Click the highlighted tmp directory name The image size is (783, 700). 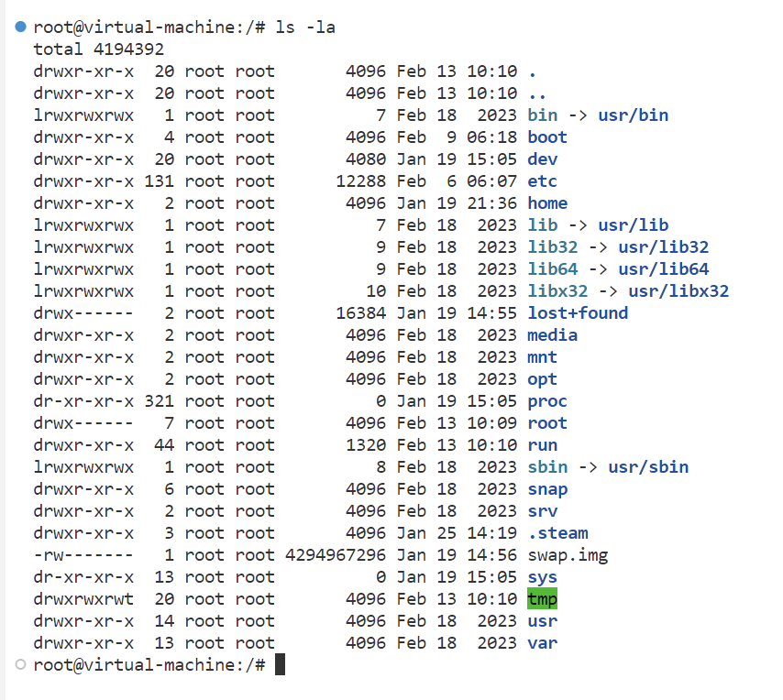(542, 598)
